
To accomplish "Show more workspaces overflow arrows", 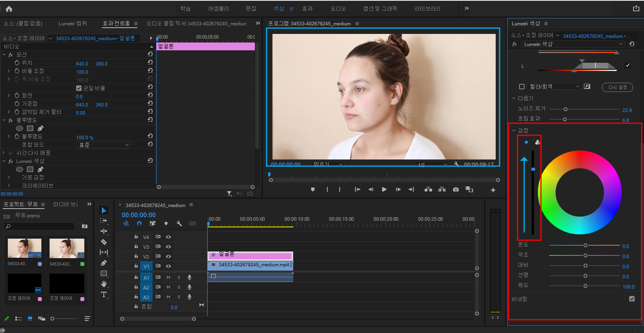I will [x=466, y=8].
